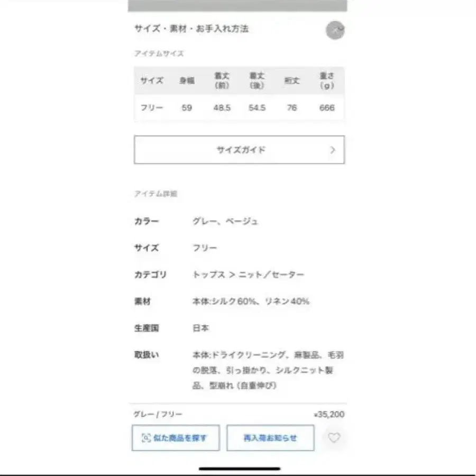Select the ドライクリーニング handling notes
This screenshot has width=476, height=476.
coord(268,370)
